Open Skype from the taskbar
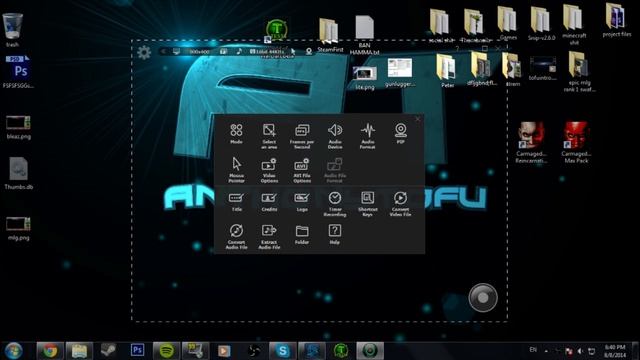Image resolution: width=640 pixels, height=360 pixels. point(282,351)
